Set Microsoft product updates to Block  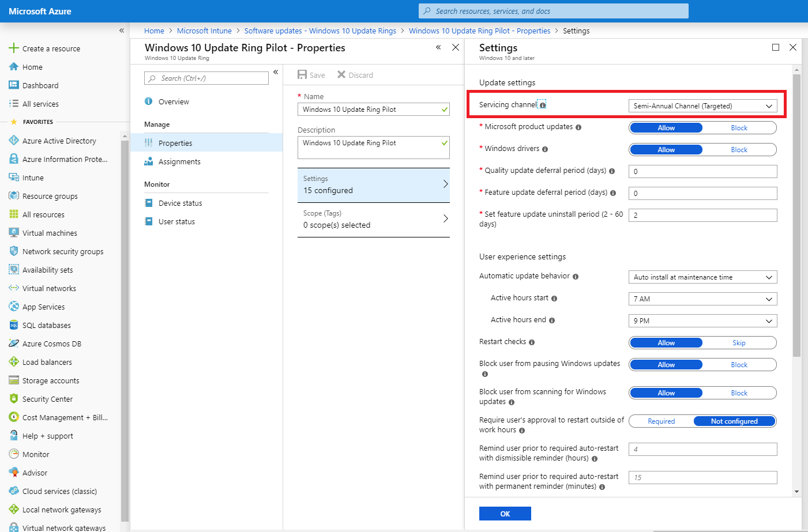(x=739, y=128)
